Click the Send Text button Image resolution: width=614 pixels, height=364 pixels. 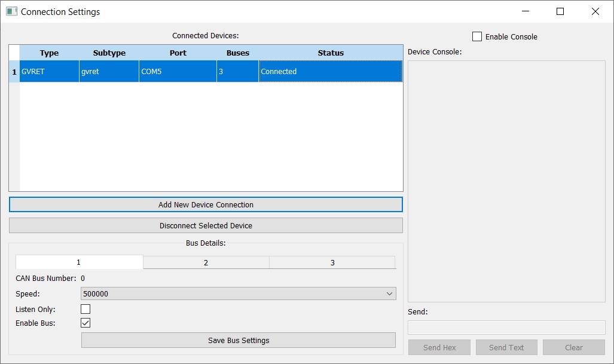click(506, 347)
